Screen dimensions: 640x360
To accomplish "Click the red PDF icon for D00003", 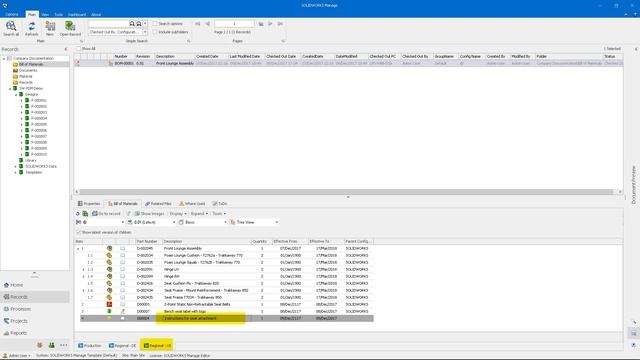I will 109,304.
